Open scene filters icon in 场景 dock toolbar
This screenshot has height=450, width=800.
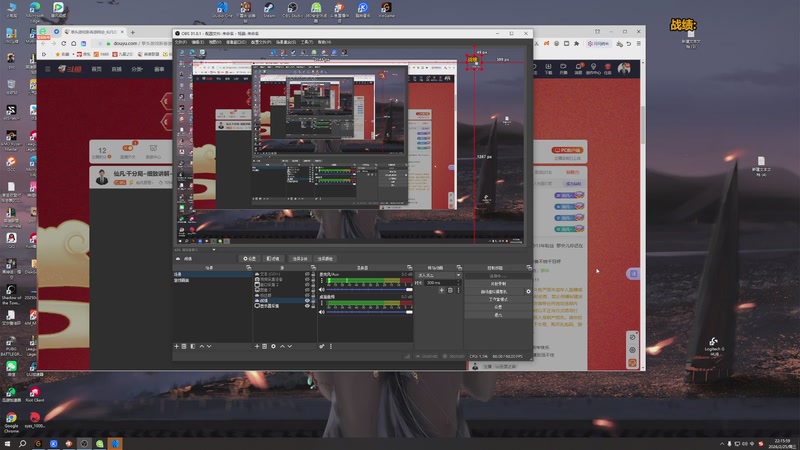(192, 346)
